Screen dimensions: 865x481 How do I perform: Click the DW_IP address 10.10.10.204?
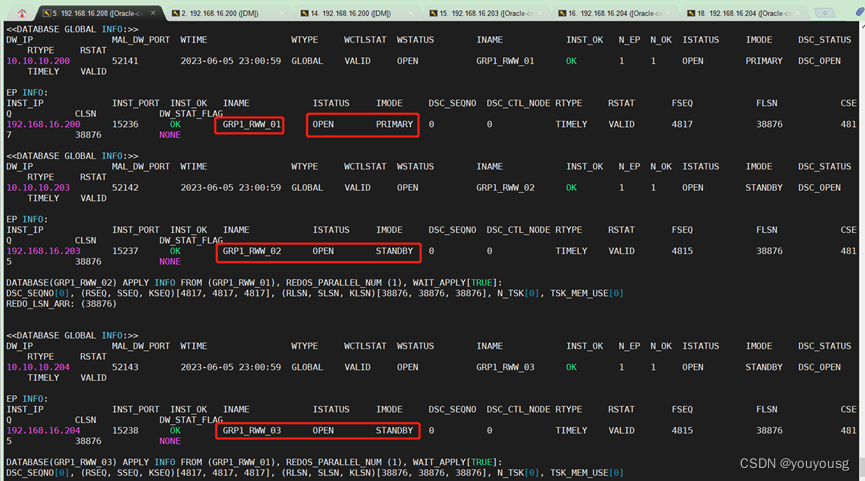pyautogui.click(x=38, y=367)
